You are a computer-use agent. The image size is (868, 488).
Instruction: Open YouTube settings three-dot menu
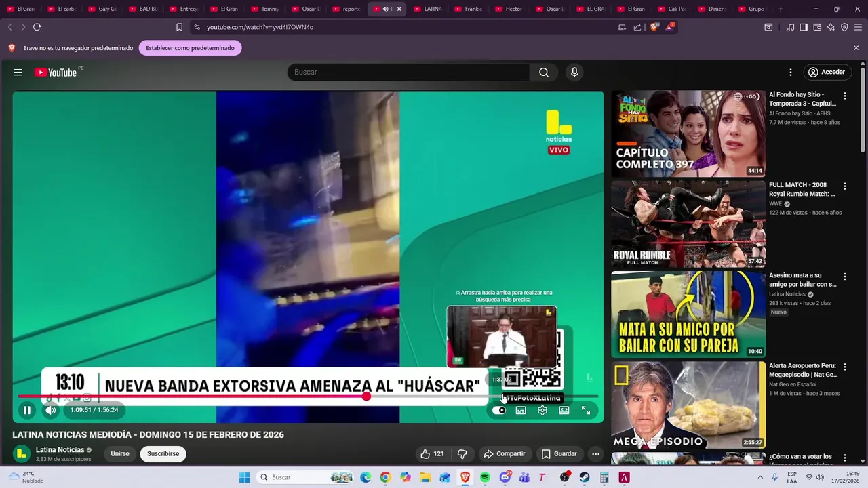point(790,72)
